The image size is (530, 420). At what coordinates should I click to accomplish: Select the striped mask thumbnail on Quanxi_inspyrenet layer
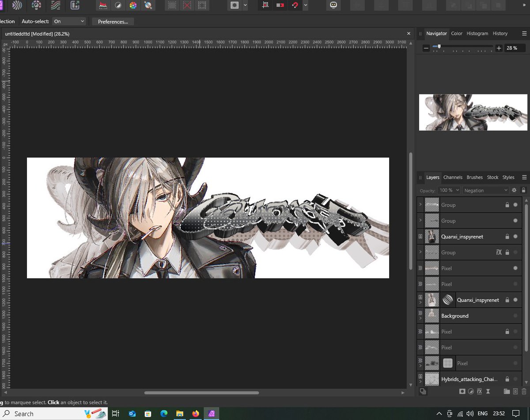tap(448, 300)
